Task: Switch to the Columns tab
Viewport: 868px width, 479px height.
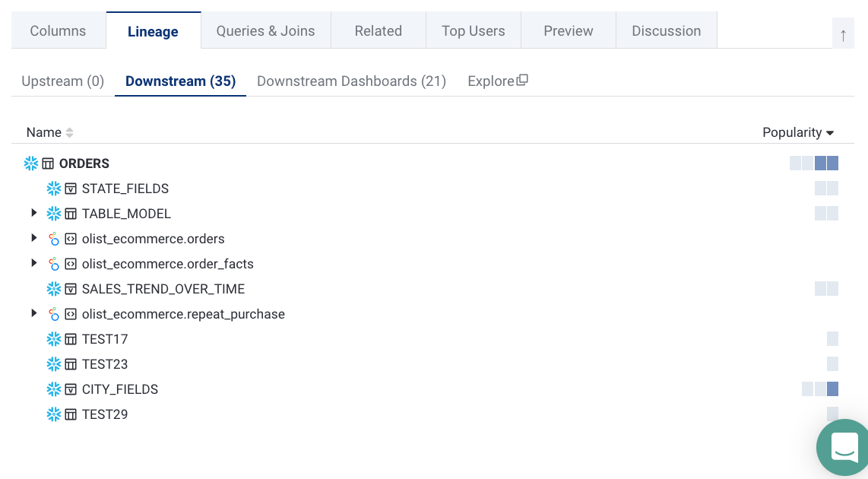Action: pyautogui.click(x=58, y=31)
